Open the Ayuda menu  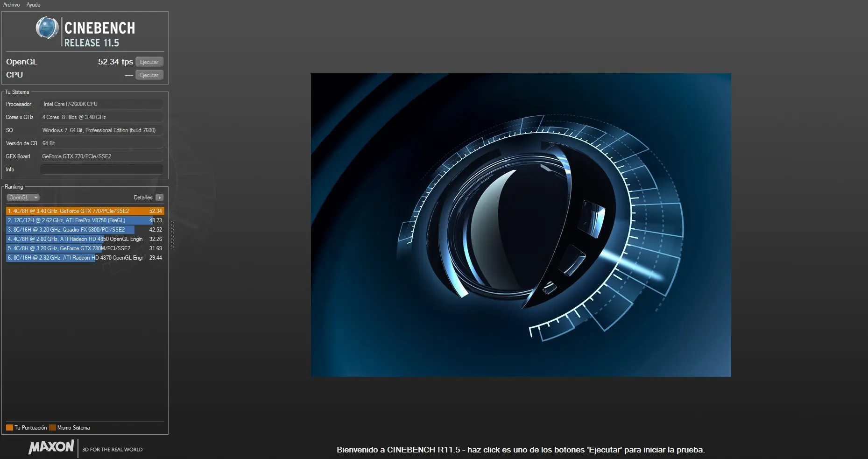(x=33, y=5)
